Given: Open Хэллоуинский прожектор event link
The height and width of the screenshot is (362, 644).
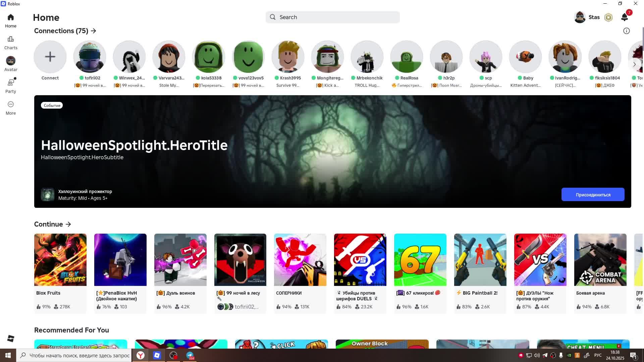Looking at the screenshot, I should [85, 191].
